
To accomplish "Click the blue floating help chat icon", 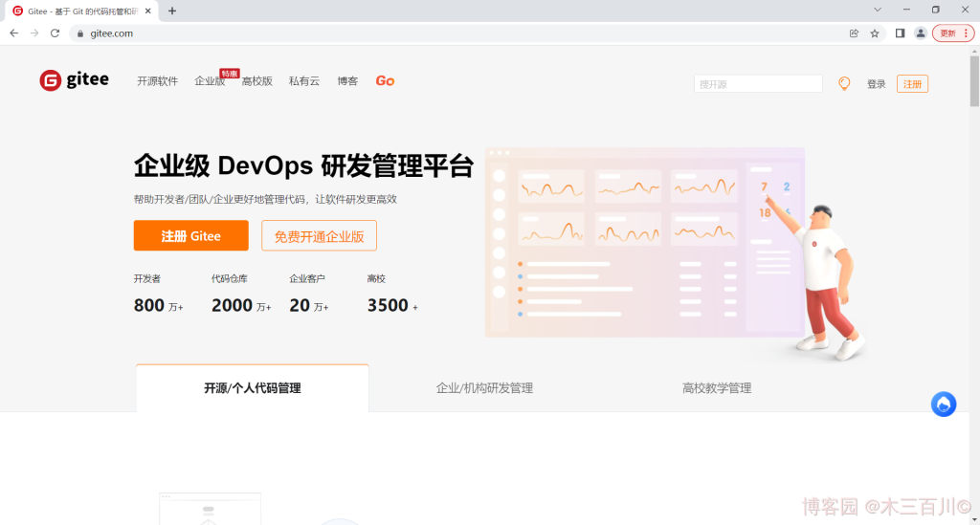I will tap(944, 405).
